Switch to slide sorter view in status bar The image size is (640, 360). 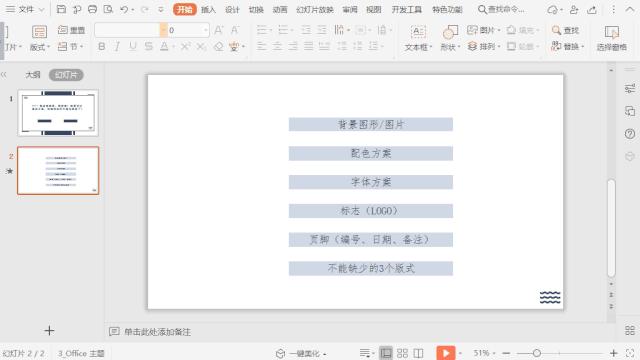click(402, 353)
